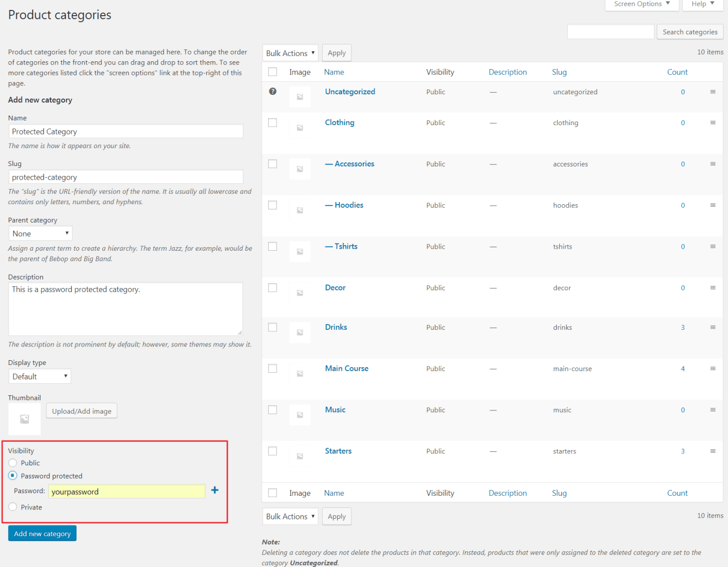
Task: Check the select-all checkbox in the table header
Action: click(272, 72)
